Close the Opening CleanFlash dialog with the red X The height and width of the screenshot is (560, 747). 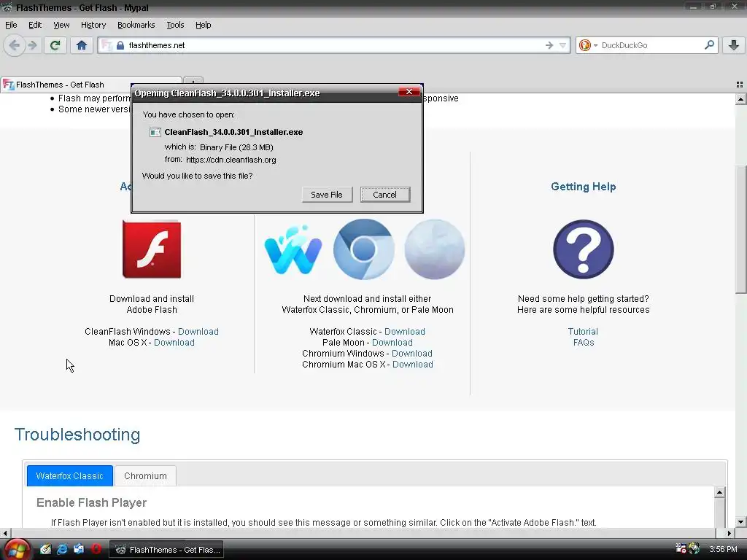point(409,91)
